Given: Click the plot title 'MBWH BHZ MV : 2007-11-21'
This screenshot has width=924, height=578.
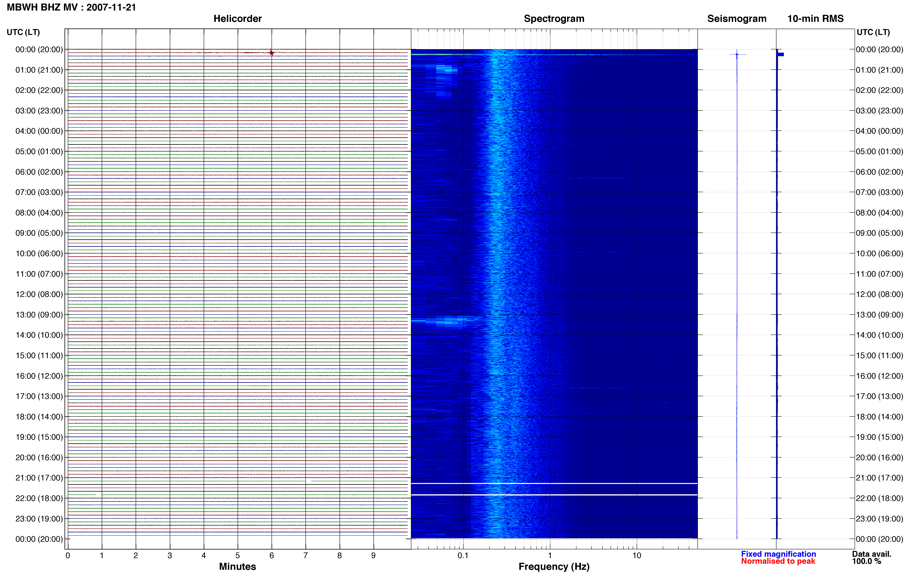Looking at the screenshot, I should click(x=71, y=7).
